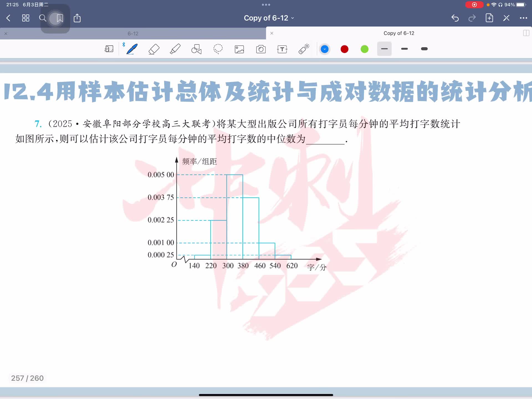Select the Text box tool
The width and height of the screenshot is (532, 399).
tap(282, 49)
